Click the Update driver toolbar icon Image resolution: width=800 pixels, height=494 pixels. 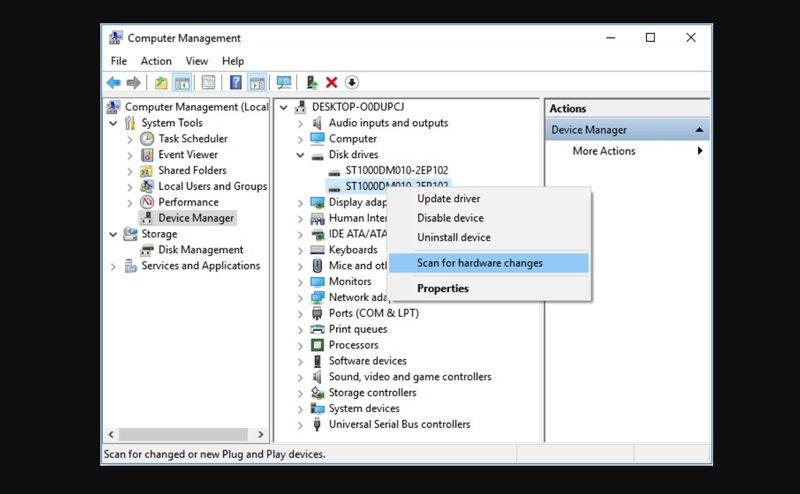pos(312,83)
